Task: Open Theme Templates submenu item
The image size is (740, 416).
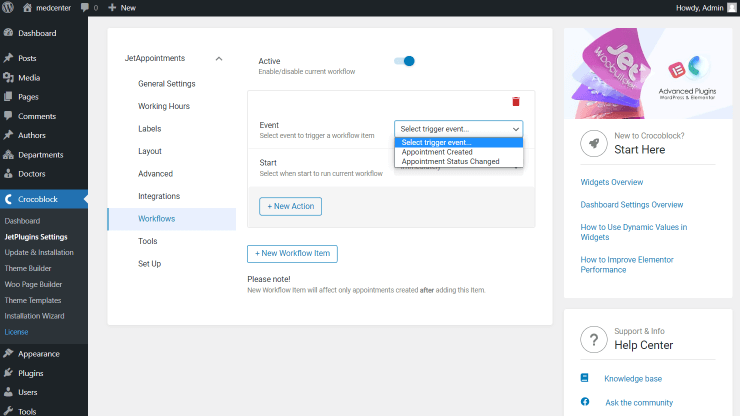Action: coord(33,300)
